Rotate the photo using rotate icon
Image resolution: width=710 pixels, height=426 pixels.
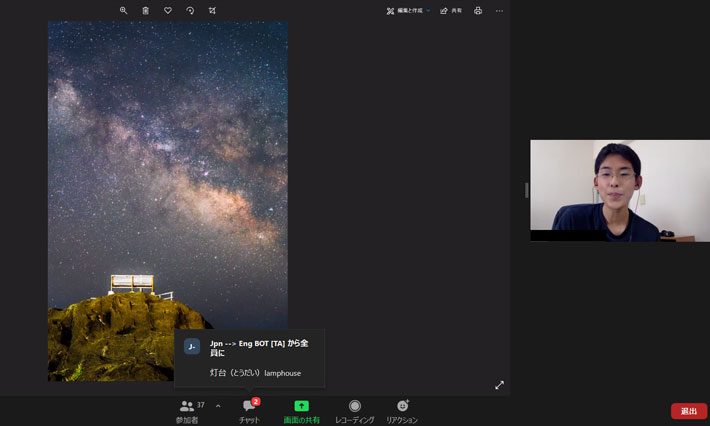coord(190,10)
